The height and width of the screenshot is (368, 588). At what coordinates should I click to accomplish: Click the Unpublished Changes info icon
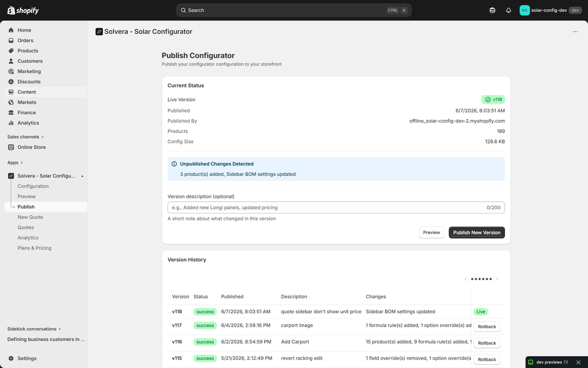(x=174, y=164)
